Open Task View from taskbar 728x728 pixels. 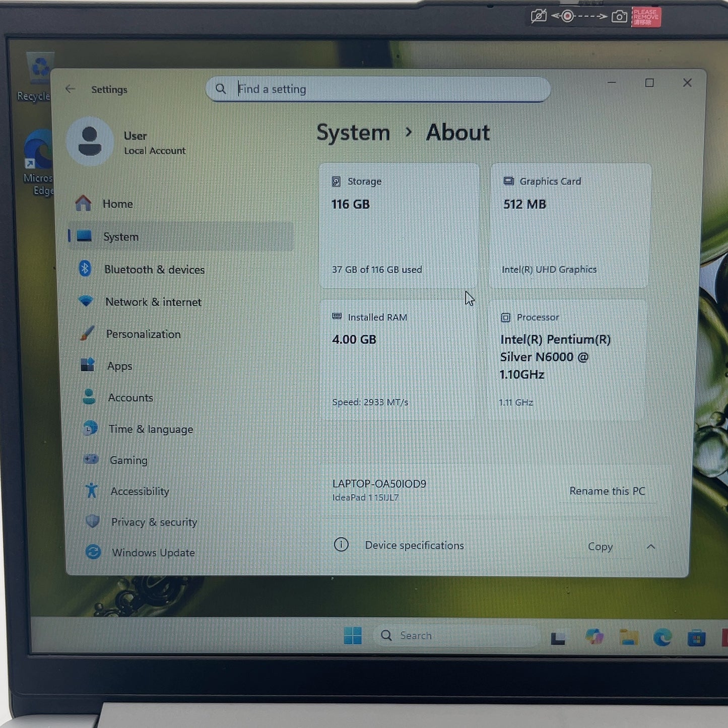point(558,637)
